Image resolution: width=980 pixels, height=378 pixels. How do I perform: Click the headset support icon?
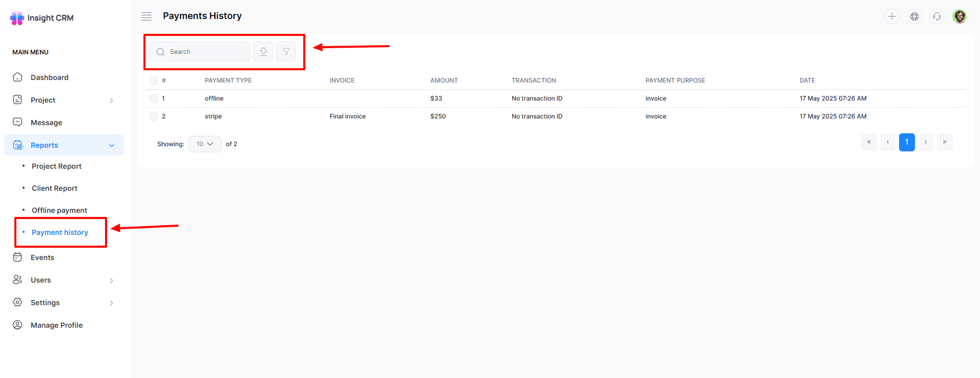coord(936,16)
